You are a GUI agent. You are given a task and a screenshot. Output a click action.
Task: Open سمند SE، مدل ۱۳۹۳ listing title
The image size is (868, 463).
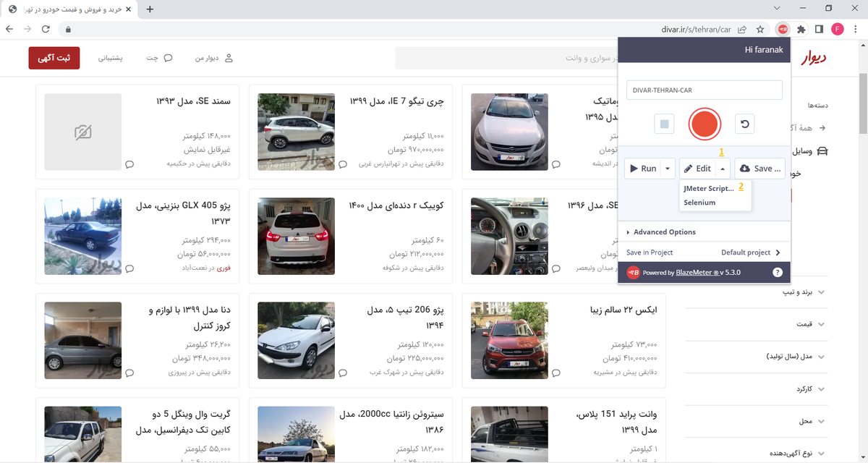click(x=193, y=101)
